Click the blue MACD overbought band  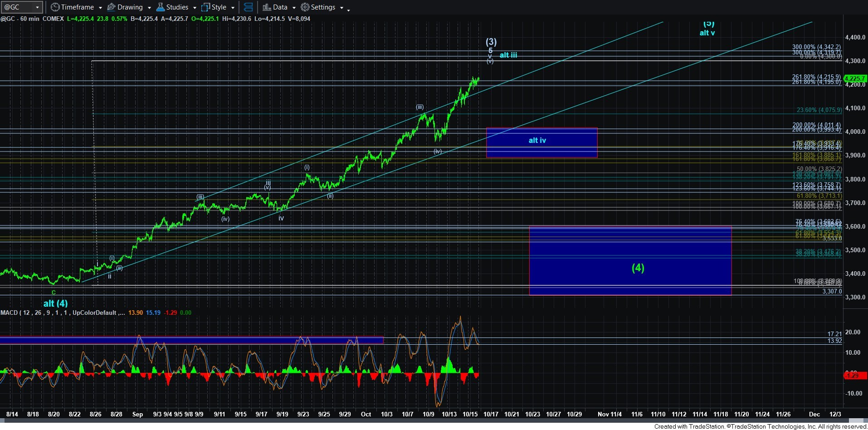[191, 340]
